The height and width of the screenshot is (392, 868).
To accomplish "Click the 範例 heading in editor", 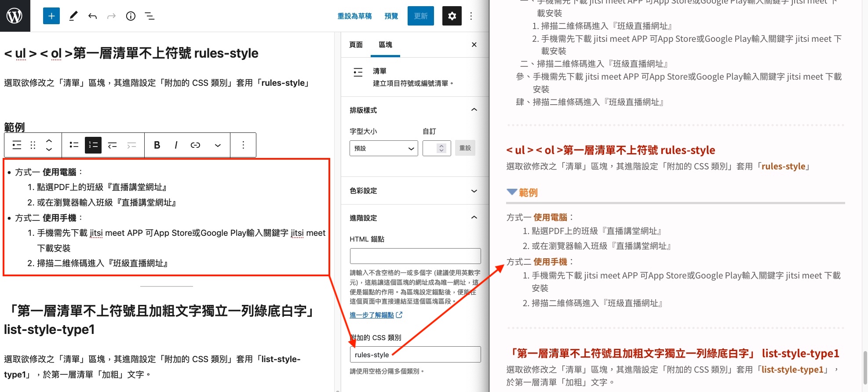I will pyautogui.click(x=15, y=127).
